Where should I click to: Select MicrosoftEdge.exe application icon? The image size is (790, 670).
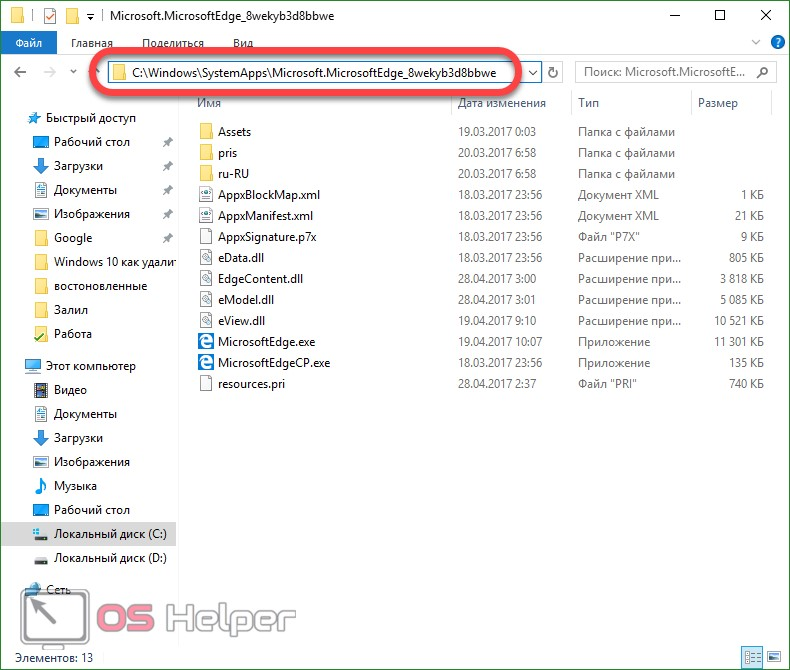[206, 342]
